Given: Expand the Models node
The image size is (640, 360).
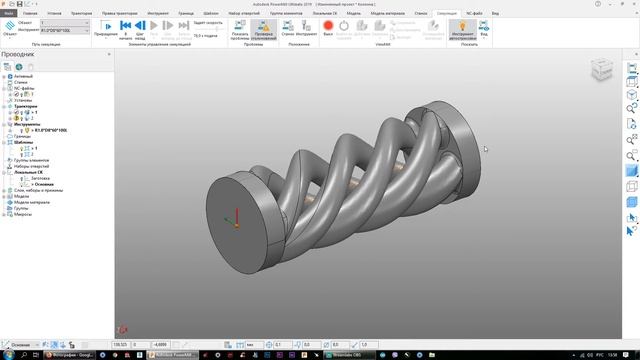Looking at the screenshot, I should pos(4,196).
